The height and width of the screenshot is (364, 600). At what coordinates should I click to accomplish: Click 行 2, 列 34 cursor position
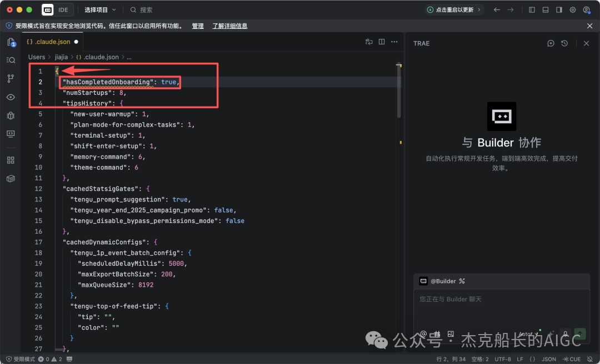coord(451,359)
